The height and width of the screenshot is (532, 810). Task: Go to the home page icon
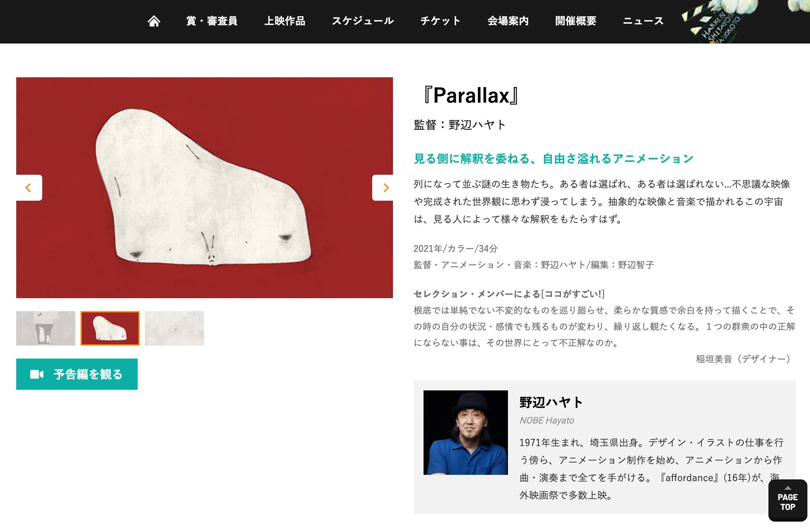coord(154,21)
